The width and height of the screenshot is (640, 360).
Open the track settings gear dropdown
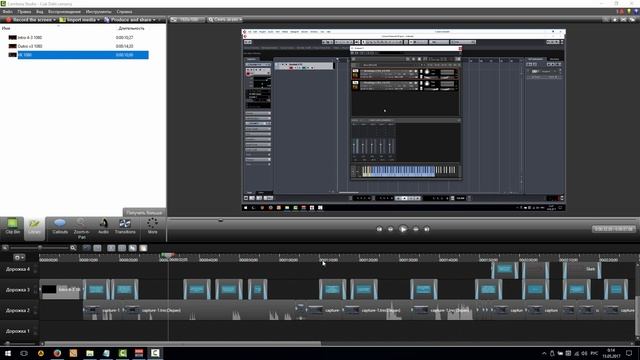click(19, 258)
